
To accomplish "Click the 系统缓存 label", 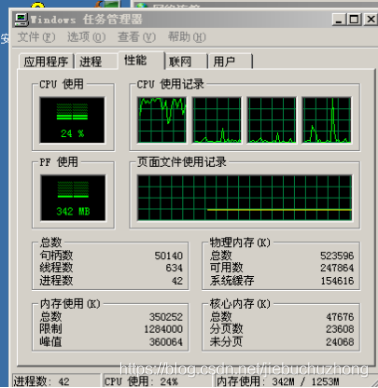I will [232, 281].
